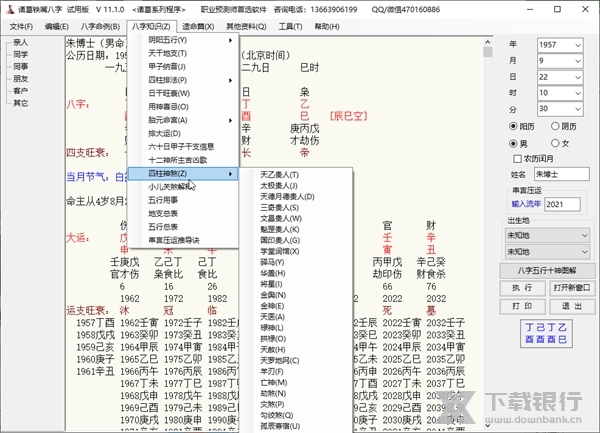The height and width of the screenshot is (433, 600).
Task: Click the 输入流年 year input field
Action: (x=562, y=204)
